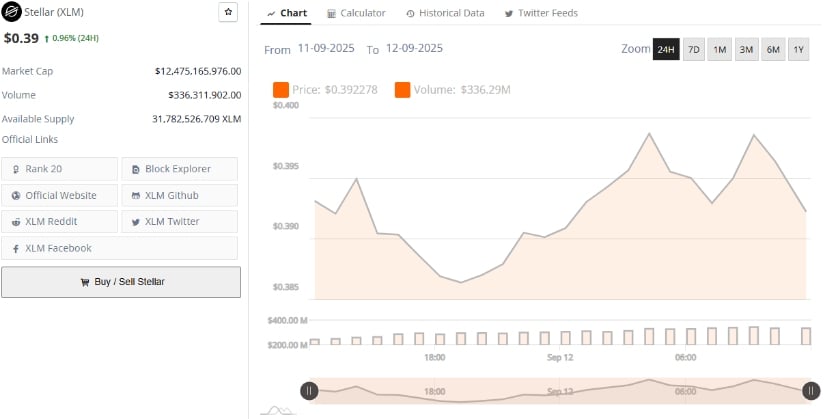Image resolution: width=825 pixels, height=419 pixels.
Task: Open the Twitter Feeds tab
Action: [541, 13]
